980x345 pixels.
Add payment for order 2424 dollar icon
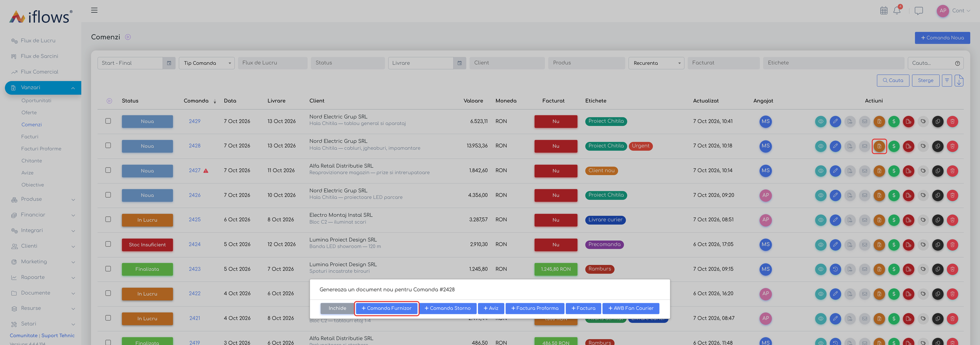(x=894, y=245)
